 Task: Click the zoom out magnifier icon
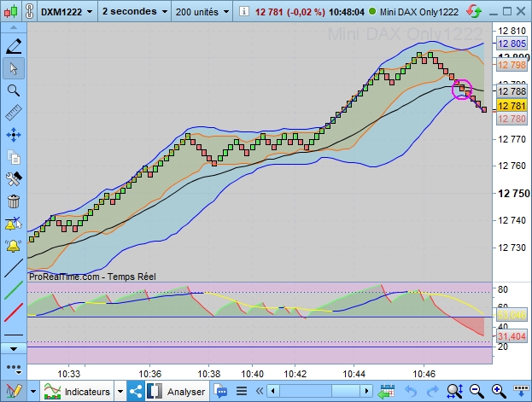pyautogui.click(x=476, y=392)
